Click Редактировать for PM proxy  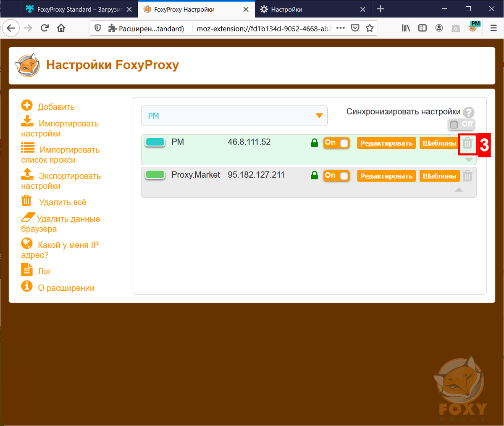386,143
